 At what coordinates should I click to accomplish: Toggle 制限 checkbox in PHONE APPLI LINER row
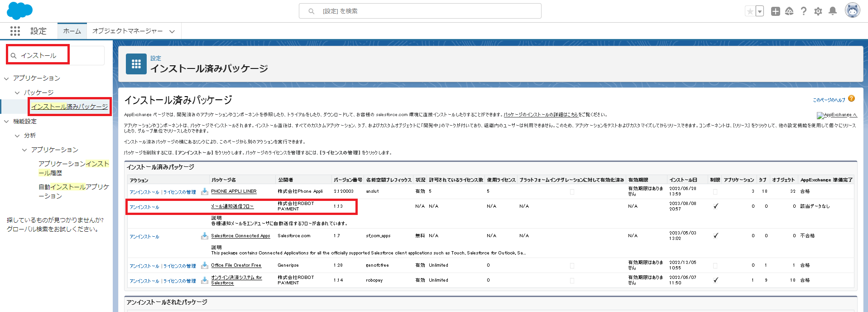click(x=715, y=192)
